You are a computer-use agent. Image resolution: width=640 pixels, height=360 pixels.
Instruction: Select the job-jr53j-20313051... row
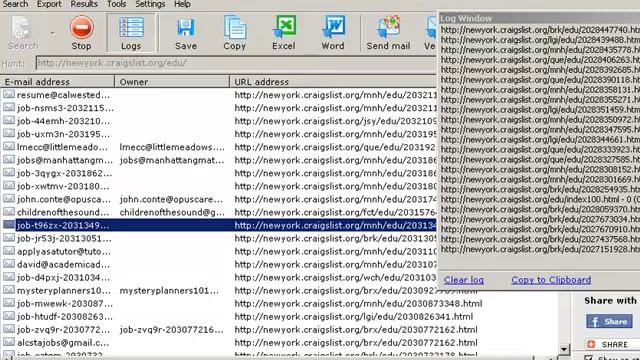pyautogui.click(x=64, y=238)
